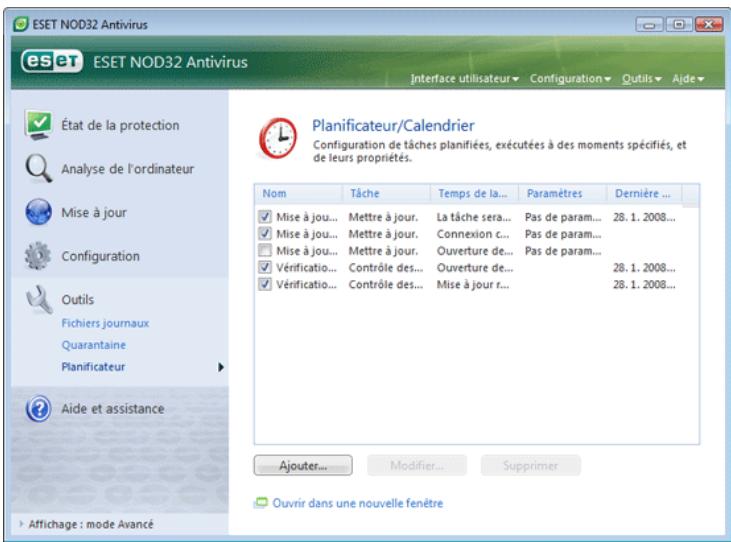This screenshot has width=731, height=542.
Task: Sort by the Dernière ... column header
Action: [x=644, y=193]
